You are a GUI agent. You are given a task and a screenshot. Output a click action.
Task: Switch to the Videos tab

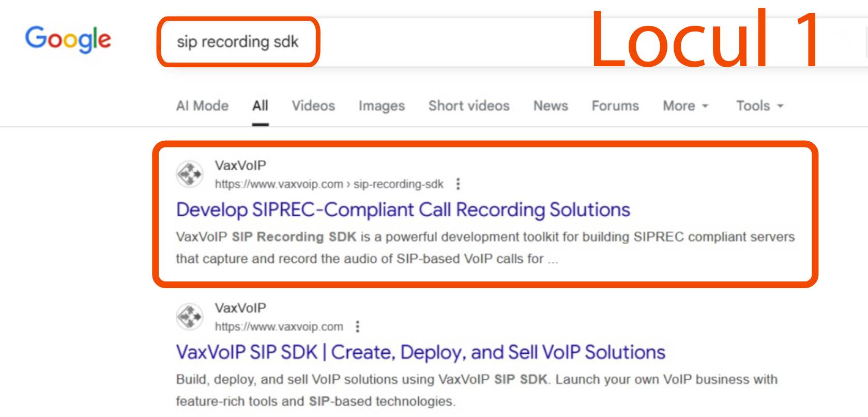coord(313,106)
